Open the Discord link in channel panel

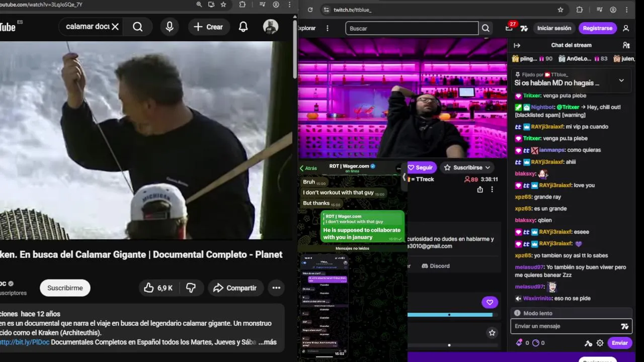point(436,266)
